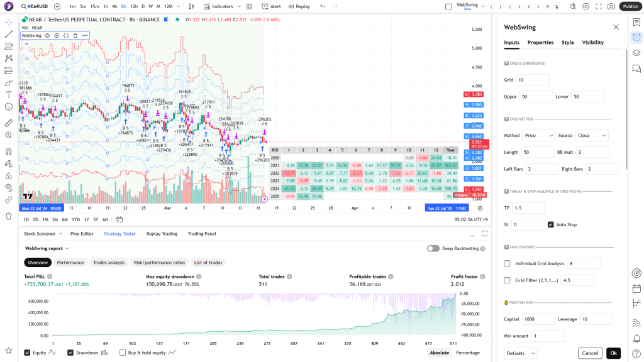The image size is (644, 362).
Task: Toggle the Auto Stop checkbox
Action: [x=551, y=224]
